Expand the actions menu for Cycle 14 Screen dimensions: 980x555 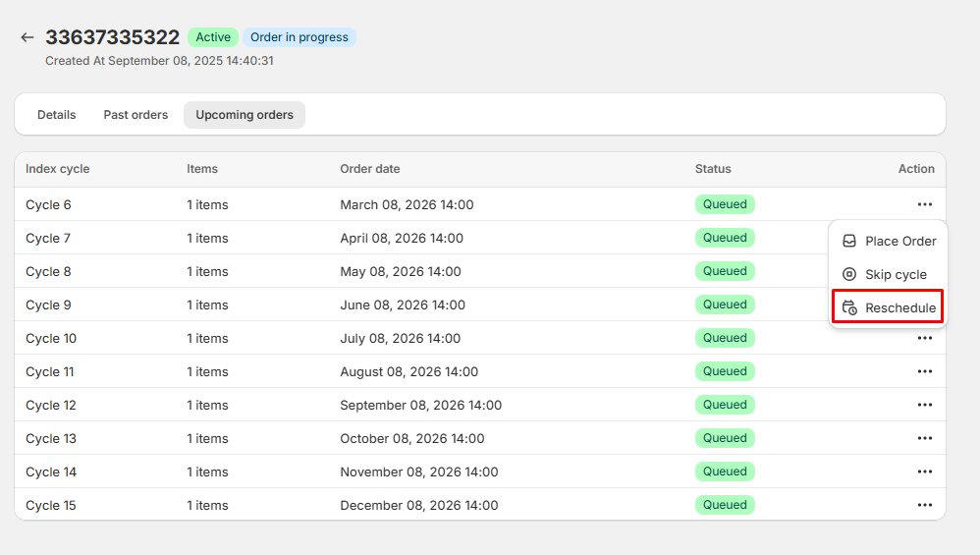tap(924, 472)
